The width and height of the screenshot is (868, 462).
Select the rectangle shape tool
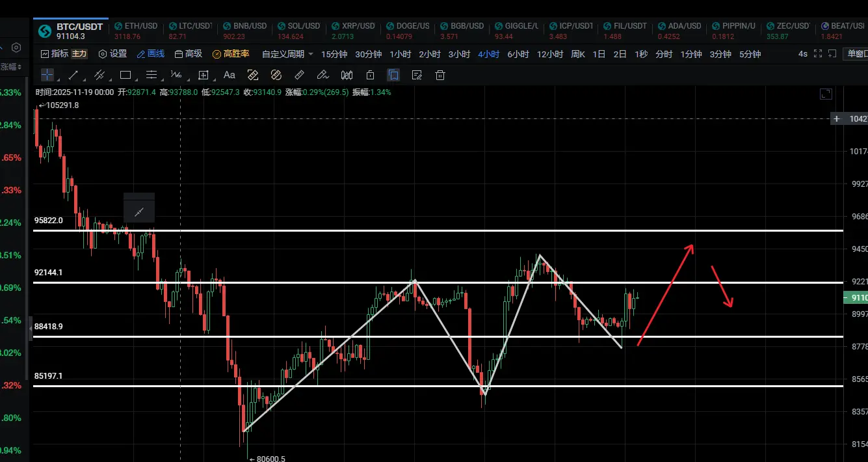125,75
